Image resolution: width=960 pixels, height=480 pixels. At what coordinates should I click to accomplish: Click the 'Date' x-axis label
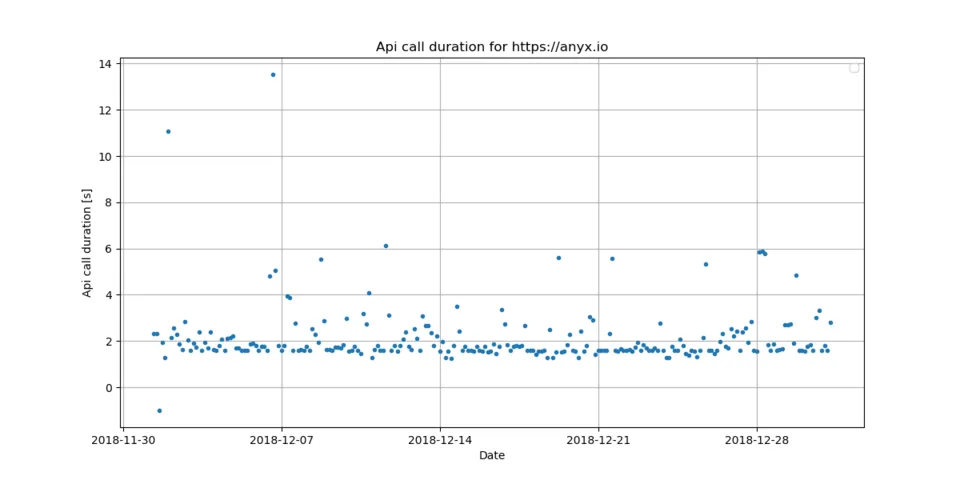coord(492,455)
